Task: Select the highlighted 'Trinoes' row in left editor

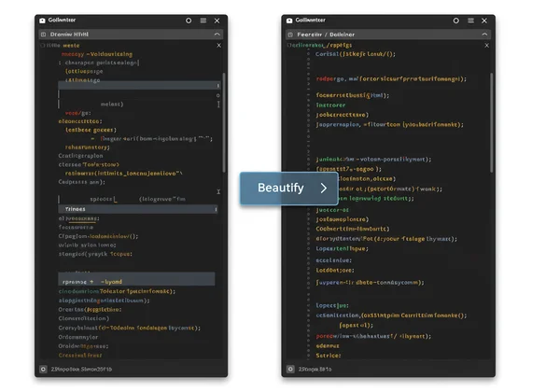Action: point(138,209)
